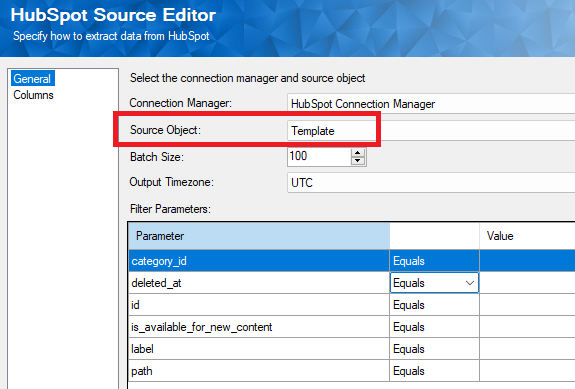
Task: Click the Equals operator for is_available_for_new_content
Action: tap(434, 327)
